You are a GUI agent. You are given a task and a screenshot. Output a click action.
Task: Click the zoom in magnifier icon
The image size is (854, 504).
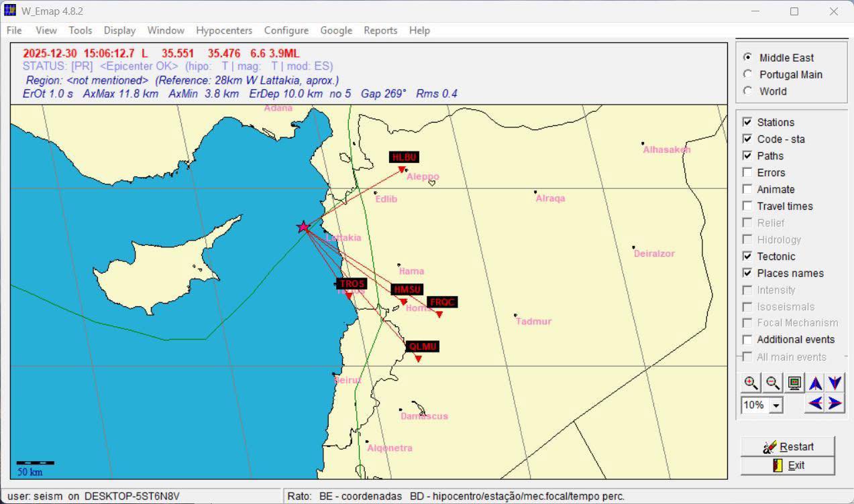(751, 383)
